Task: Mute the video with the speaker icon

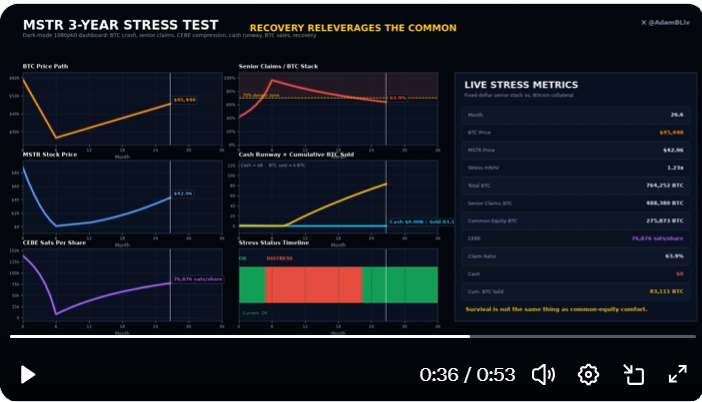Action: coord(544,375)
